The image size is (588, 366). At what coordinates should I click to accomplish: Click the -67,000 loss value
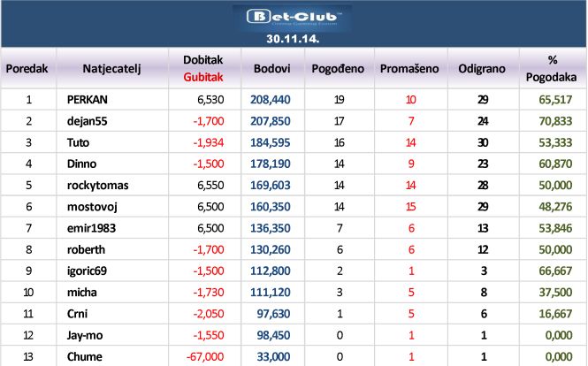pyautogui.click(x=205, y=356)
